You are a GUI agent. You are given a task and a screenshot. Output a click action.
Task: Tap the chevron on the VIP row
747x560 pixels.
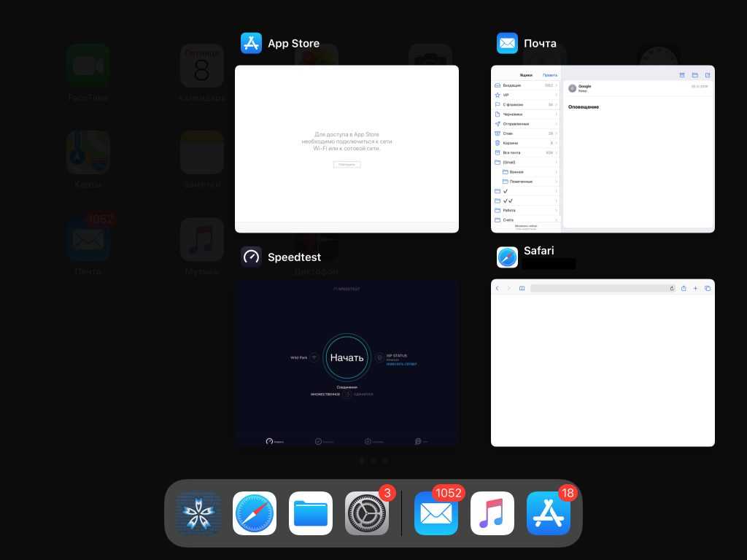point(557,95)
